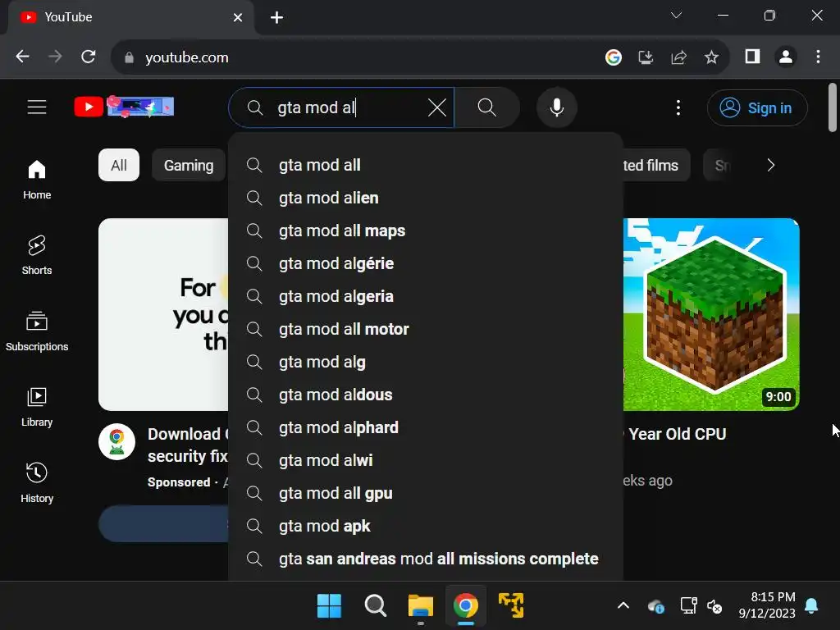Open the notification bell in taskbar
The height and width of the screenshot is (630, 840).
[811, 606]
